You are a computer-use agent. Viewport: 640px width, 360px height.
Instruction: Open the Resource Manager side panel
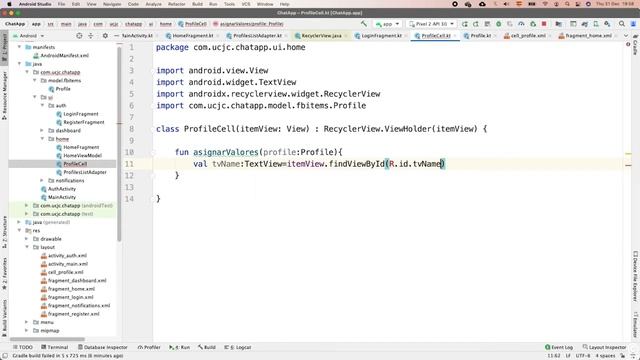coord(4,95)
